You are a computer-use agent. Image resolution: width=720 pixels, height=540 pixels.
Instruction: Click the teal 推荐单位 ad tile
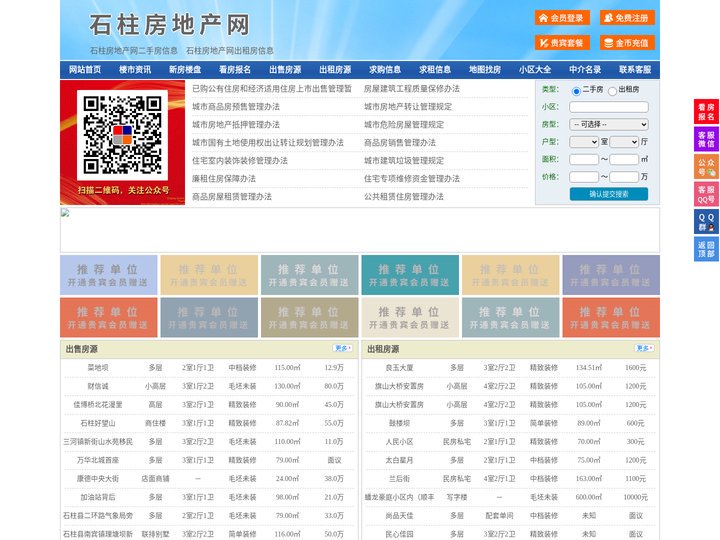[410, 275]
